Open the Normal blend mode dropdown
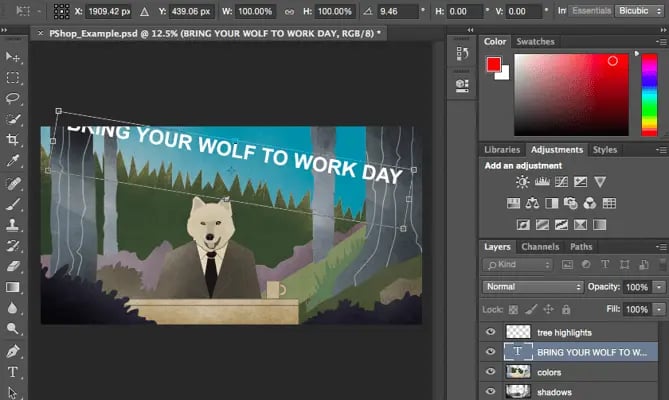 (532, 287)
